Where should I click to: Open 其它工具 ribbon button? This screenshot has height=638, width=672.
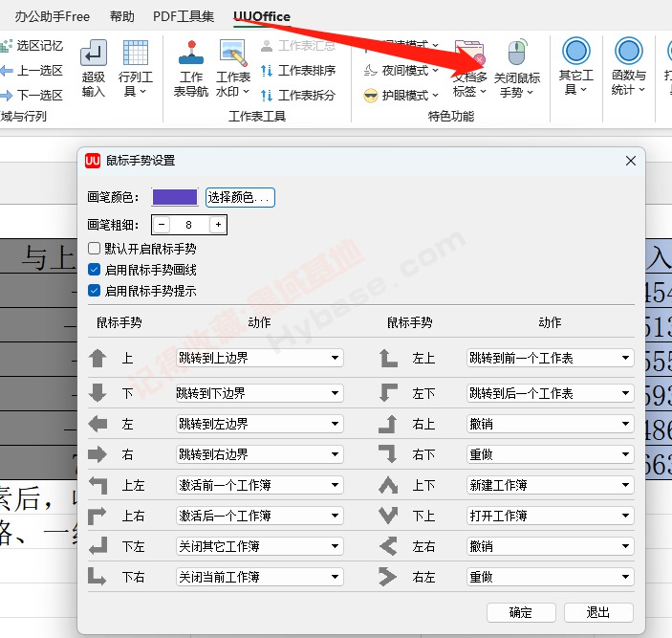point(576,66)
